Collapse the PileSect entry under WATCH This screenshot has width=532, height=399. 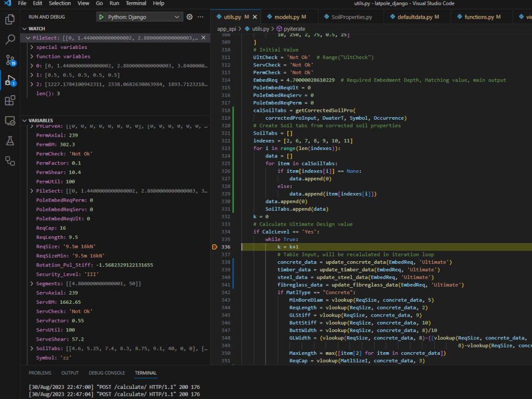[28, 38]
